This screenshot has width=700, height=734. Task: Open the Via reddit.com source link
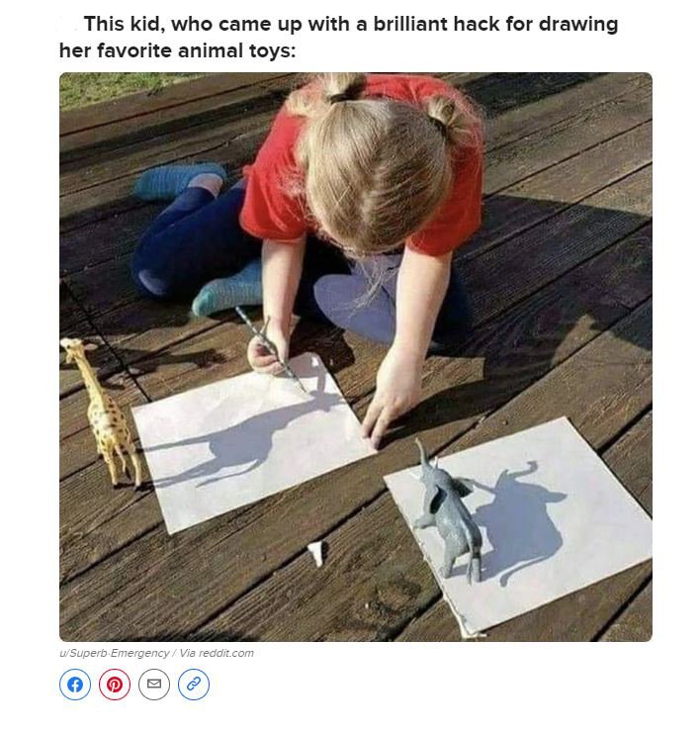[217, 653]
